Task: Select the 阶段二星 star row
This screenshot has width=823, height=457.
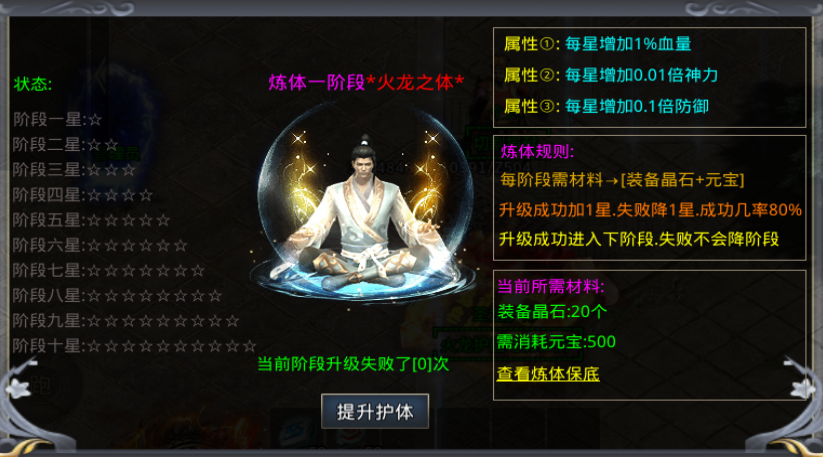Action: tap(66, 145)
